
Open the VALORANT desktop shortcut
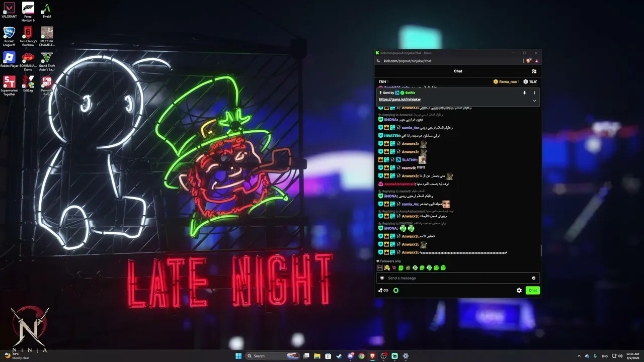pyautogui.click(x=9, y=11)
